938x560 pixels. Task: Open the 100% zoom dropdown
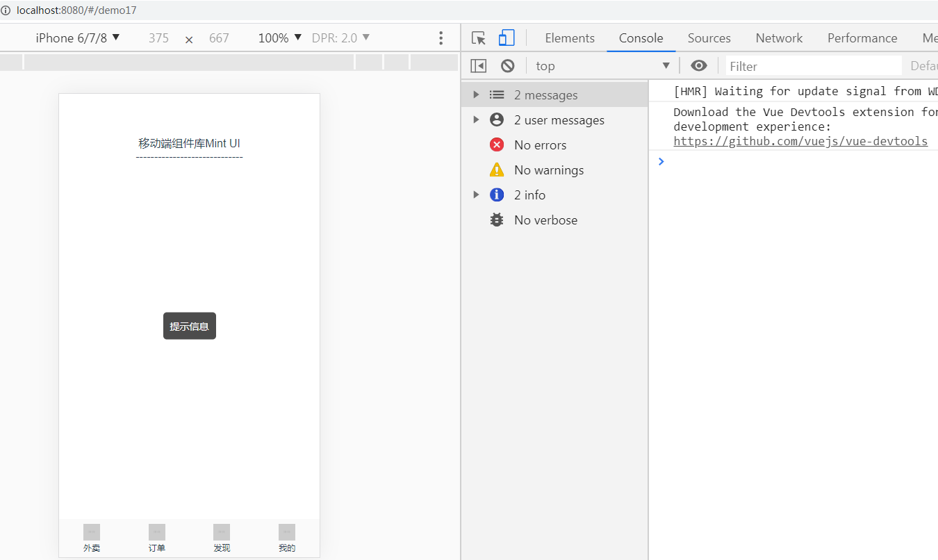click(x=280, y=38)
